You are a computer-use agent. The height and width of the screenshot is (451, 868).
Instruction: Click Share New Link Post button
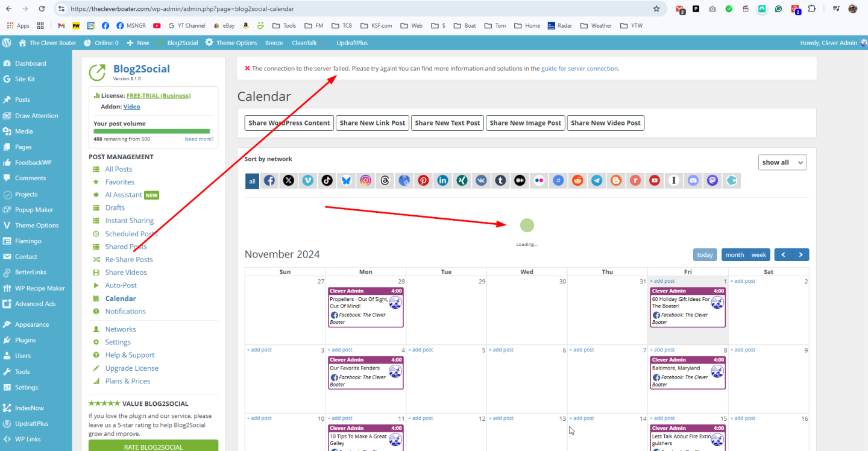coord(373,123)
